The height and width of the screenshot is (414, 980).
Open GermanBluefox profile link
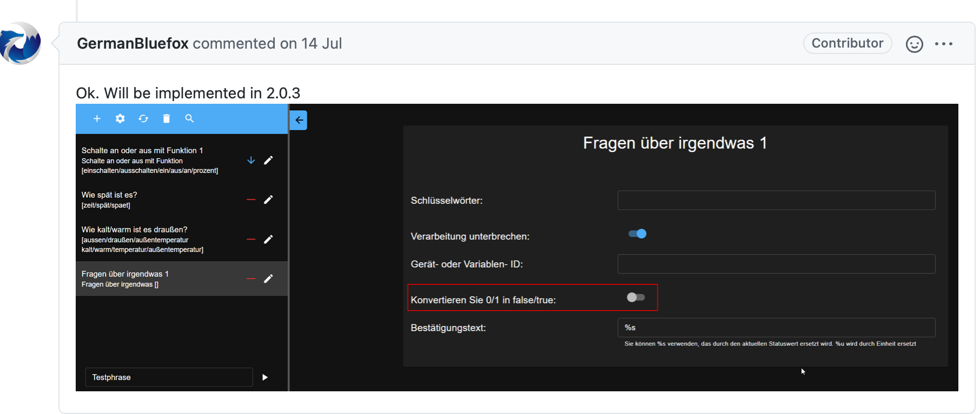click(x=133, y=43)
